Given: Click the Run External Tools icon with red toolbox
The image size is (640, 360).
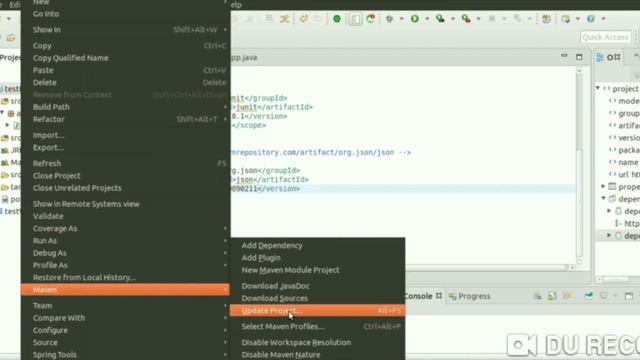Looking at the screenshot, I should (466, 19).
